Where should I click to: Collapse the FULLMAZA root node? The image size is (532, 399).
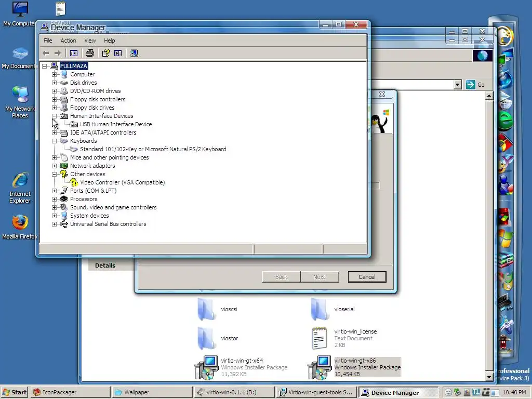pyautogui.click(x=45, y=66)
